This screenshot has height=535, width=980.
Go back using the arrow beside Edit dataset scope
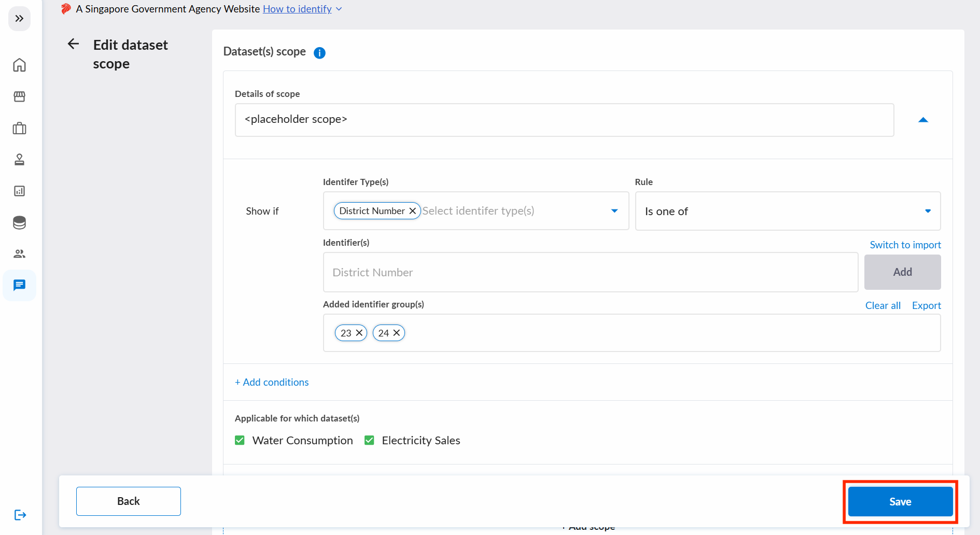[73, 44]
